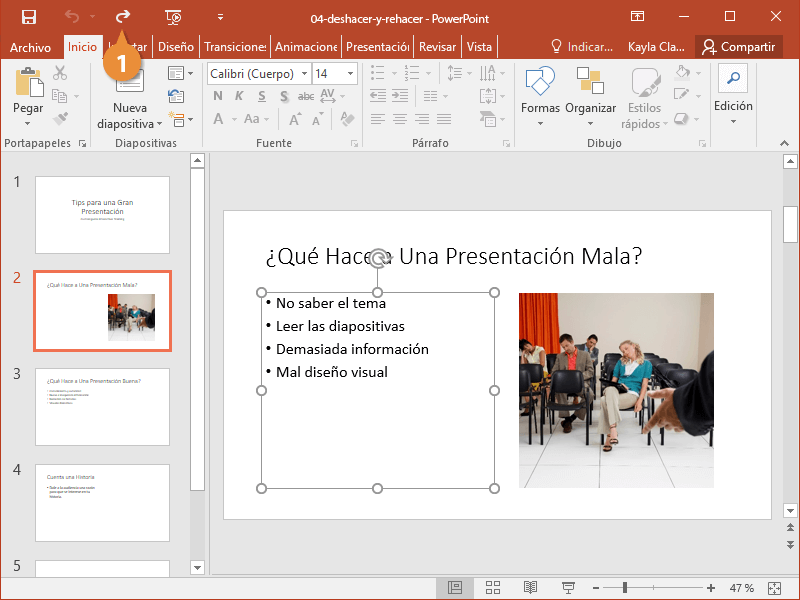Select slide 3 thumbnail in the panel

pos(102,407)
